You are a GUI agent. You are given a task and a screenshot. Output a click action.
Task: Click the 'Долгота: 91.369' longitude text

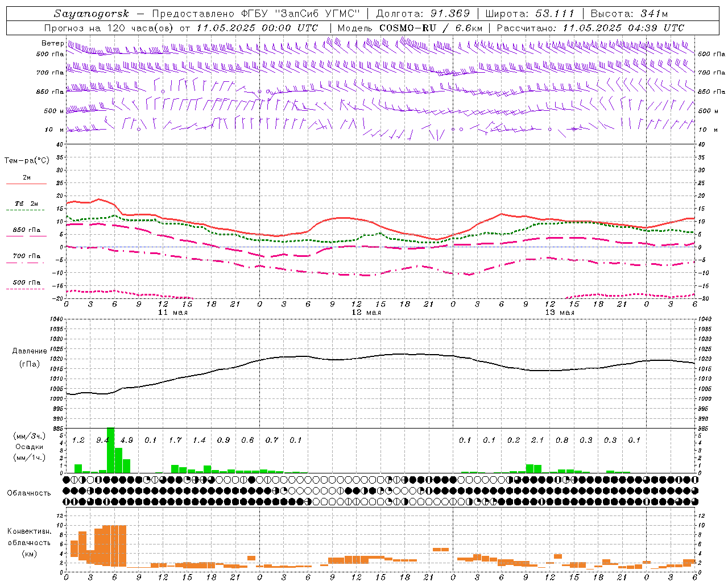(423, 14)
